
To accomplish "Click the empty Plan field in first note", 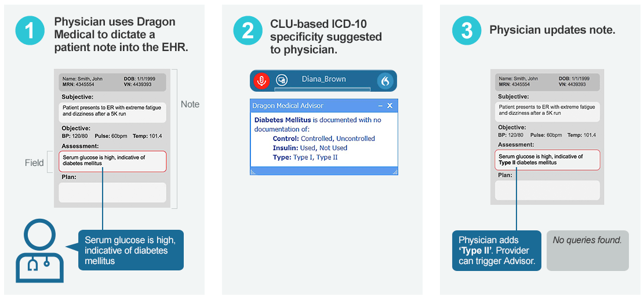I will pyautogui.click(x=112, y=192).
